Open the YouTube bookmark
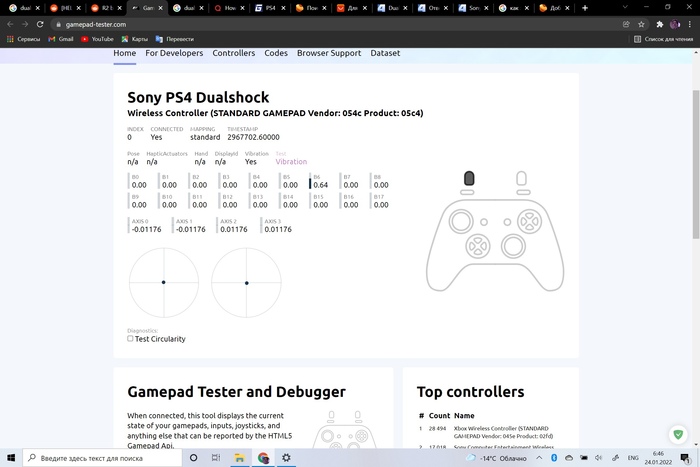The height and width of the screenshot is (467, 700). pyautogui.click(x=98, y=39)
